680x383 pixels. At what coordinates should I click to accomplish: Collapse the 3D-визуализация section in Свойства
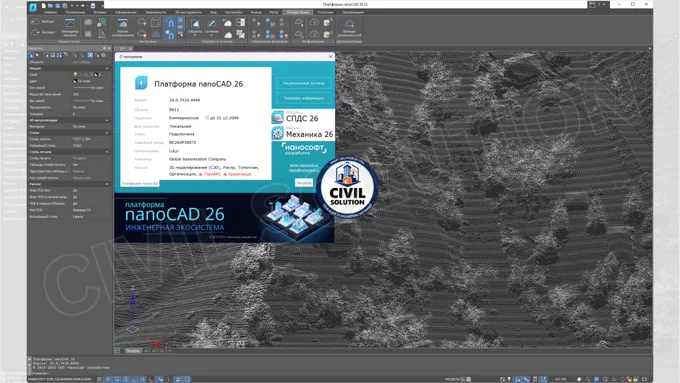pyautogui.click(x=107, y=120)
